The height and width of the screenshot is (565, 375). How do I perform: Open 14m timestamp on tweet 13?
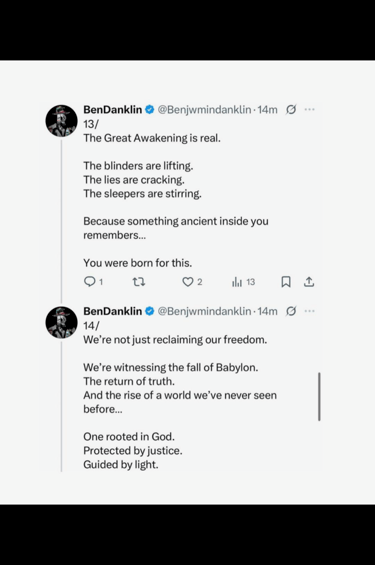(x=268, y=110)
